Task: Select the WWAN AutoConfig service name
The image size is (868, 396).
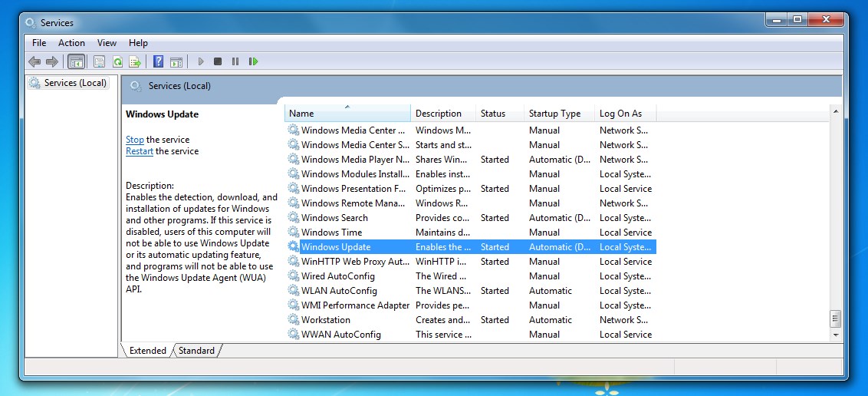Action: pyautogui.click(x=341, y=334)
